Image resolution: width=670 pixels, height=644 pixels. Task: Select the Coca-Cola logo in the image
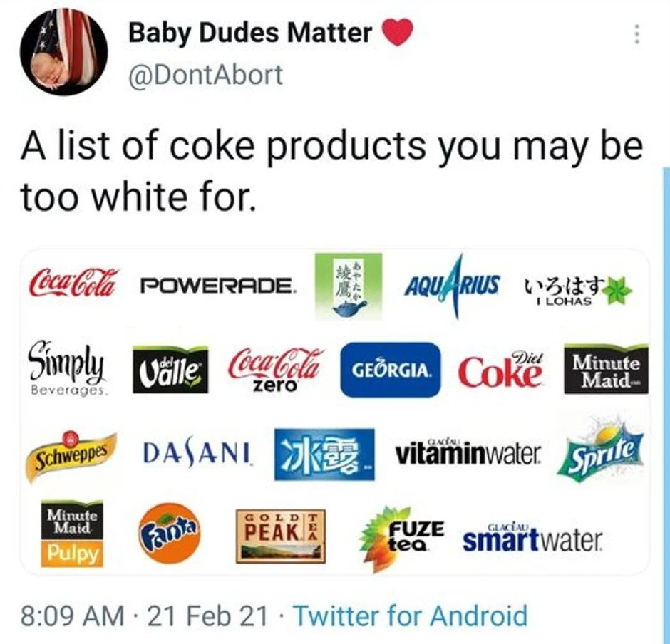pyautogui.click(x=75, y=282)
